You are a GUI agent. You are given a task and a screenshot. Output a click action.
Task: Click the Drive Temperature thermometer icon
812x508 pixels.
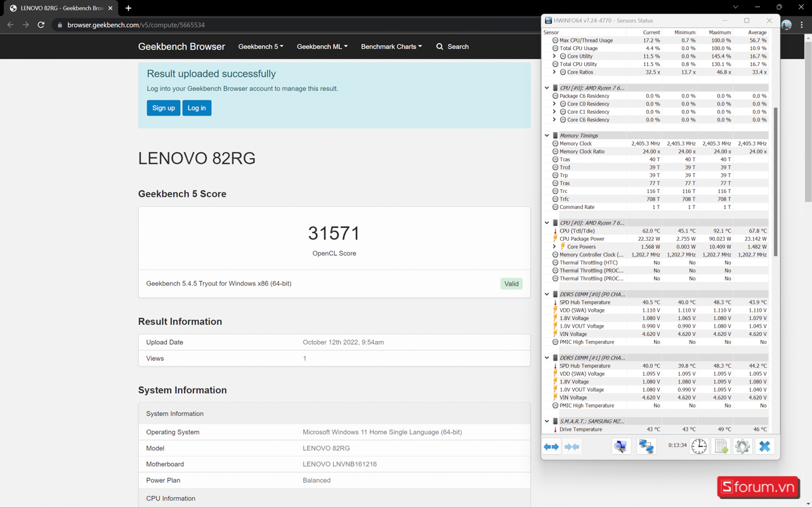(555, 429)
